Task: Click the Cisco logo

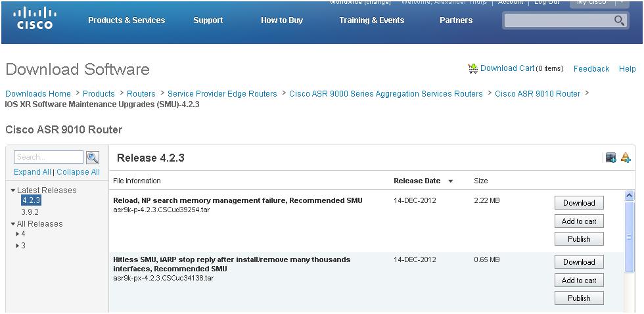Action: coord(34,19)
